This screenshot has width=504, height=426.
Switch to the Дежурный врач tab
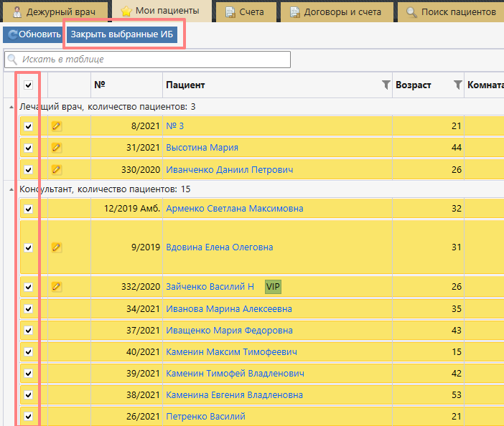(55, 11)
